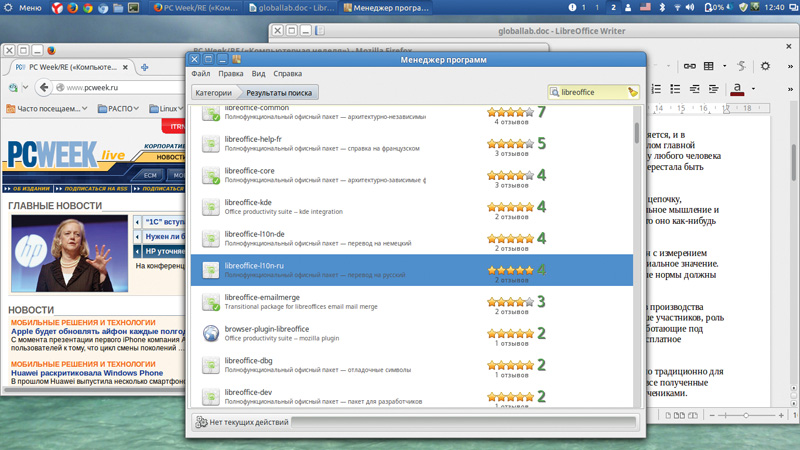Switch to Менеджер программ taskbar entry

[x=387, y=8]
